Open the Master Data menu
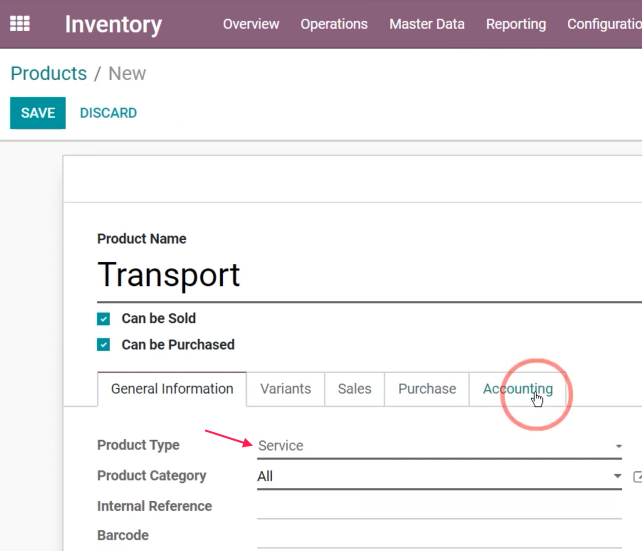Screen dimensions: 642x551 [427, 24]
